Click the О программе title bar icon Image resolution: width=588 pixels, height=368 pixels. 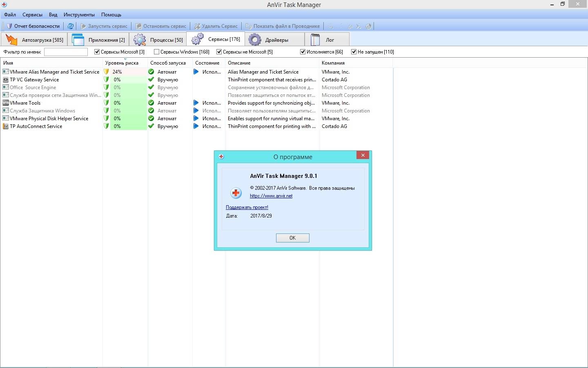221,157
